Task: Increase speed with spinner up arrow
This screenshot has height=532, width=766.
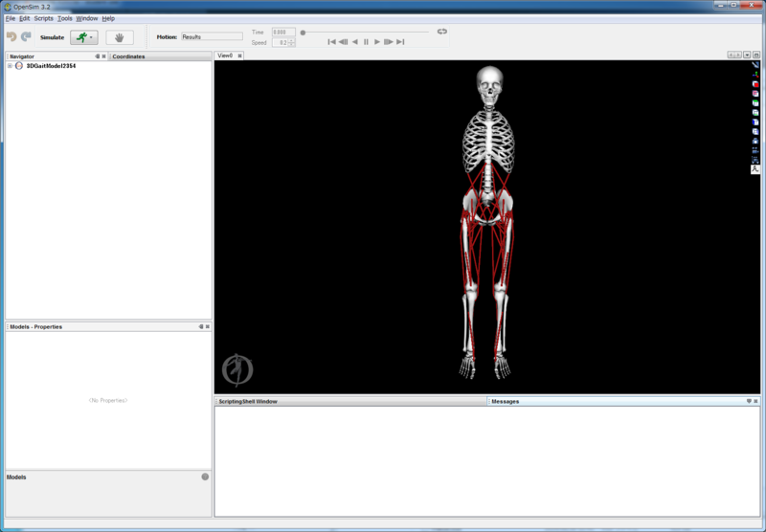Action: pyautogui.click(x=292, y=41)
